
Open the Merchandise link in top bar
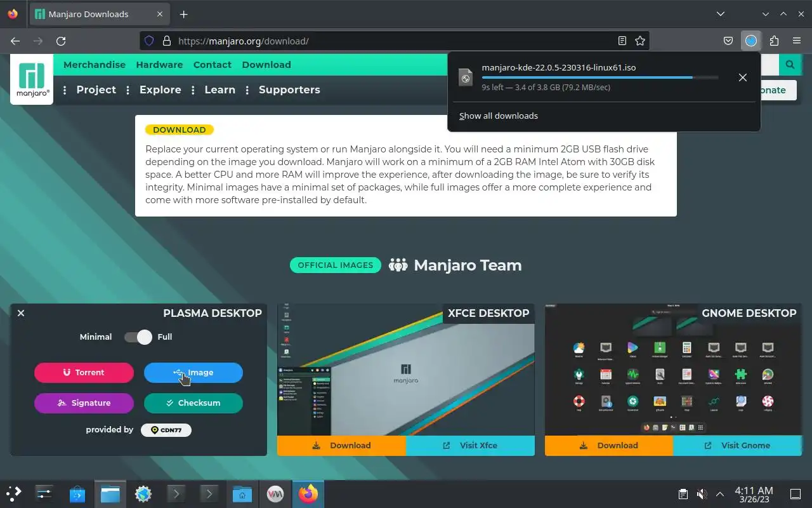coord(95,65)
